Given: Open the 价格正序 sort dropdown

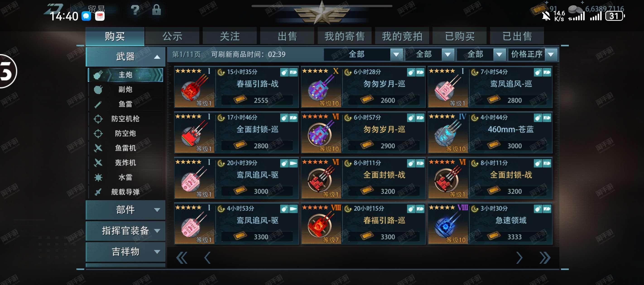Looking at the screenshot, I should (x=533, y=54).
